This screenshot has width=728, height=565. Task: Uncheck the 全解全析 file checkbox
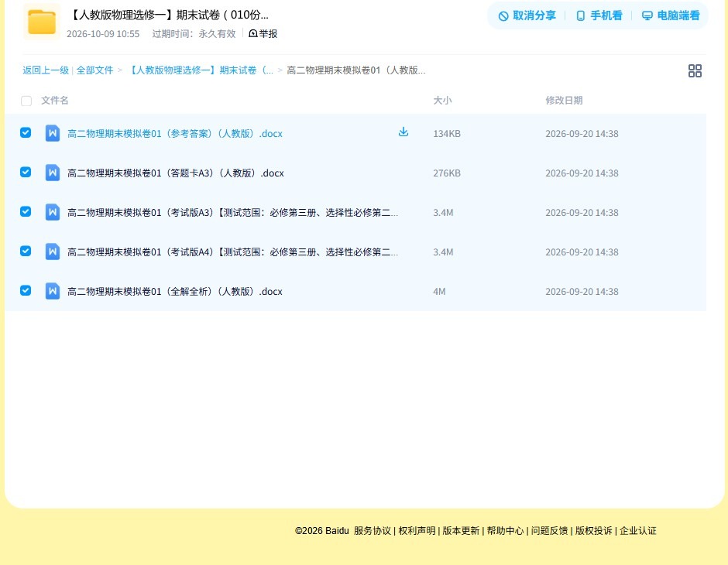(26, 290)
